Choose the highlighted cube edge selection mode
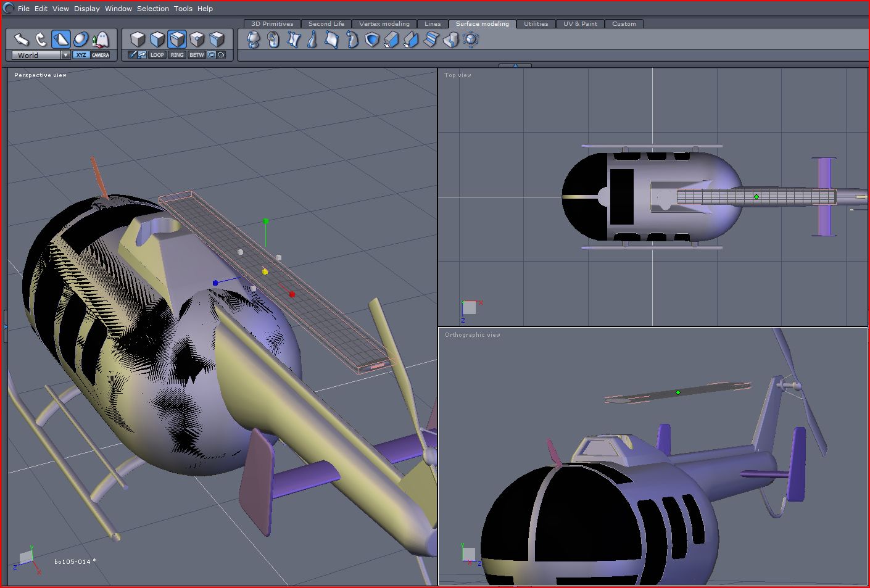Viewport: 870px width, 588px height. pos(177,39)
